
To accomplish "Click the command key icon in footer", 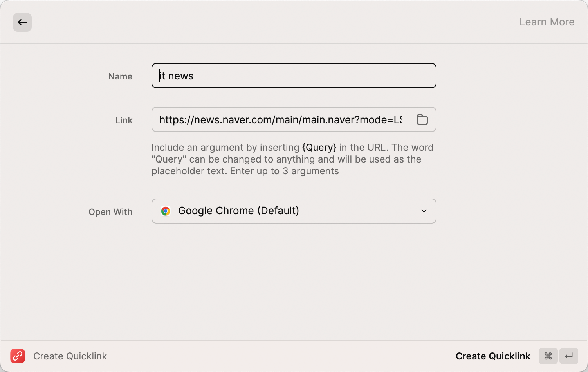I will 548,356.
